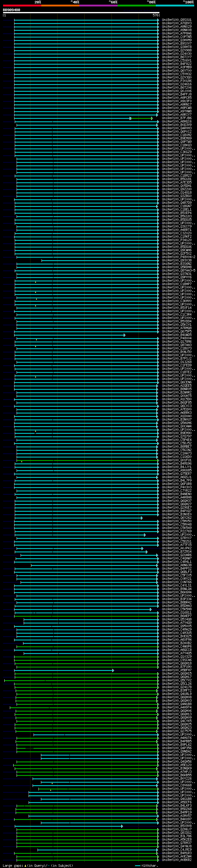Select hit UniRef100_A9NX29
197x868 pixels.
pos(176,26)
